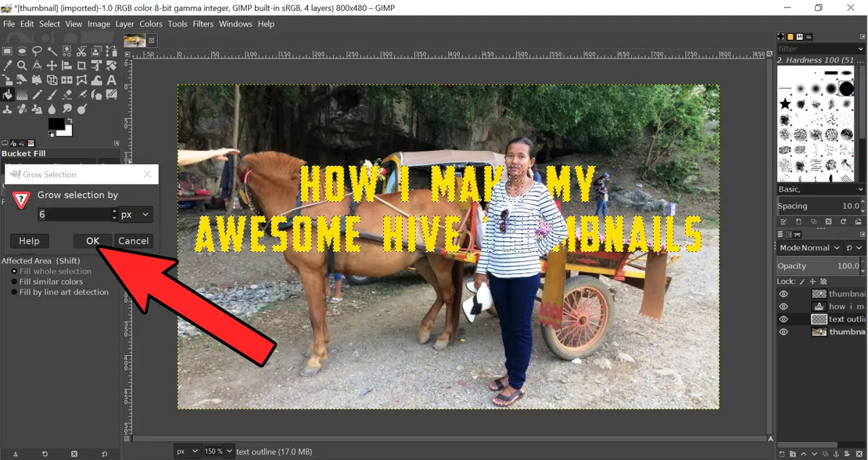Open the File menu
Viewport: 868px width, 460px height.
point(9,24)
